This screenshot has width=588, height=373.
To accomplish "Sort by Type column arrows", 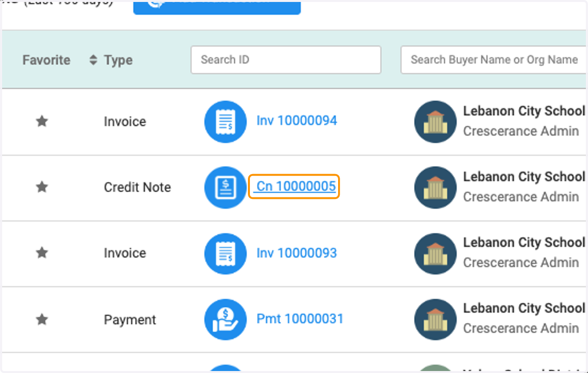I will [x=93, y=60].
